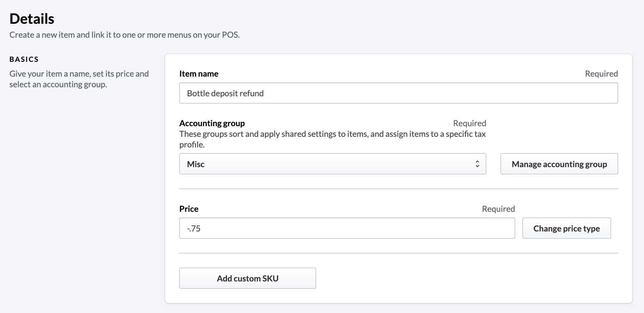
Task: Click Required text beside Item name
Action: coord(601,74)
